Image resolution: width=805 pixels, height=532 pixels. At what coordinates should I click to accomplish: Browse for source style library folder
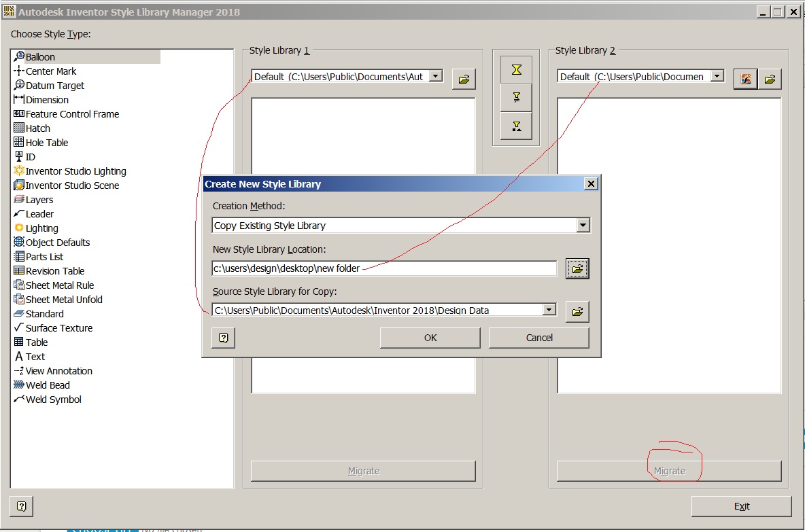coord(577,311)
